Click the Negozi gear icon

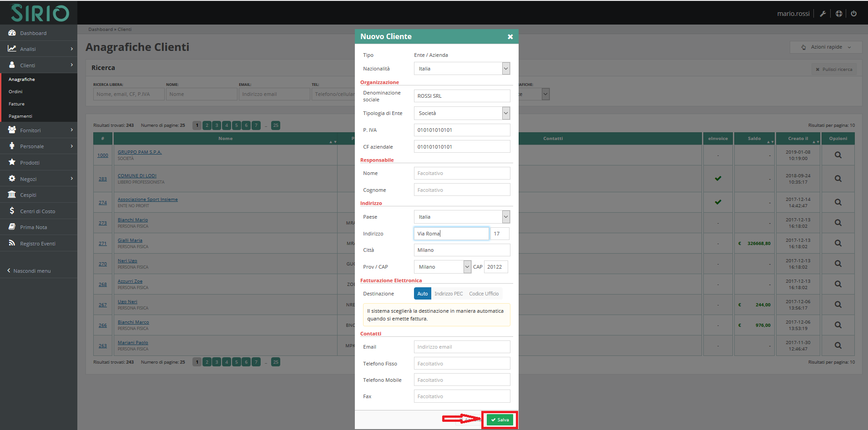pyautogui.click(x=12, y=178)
